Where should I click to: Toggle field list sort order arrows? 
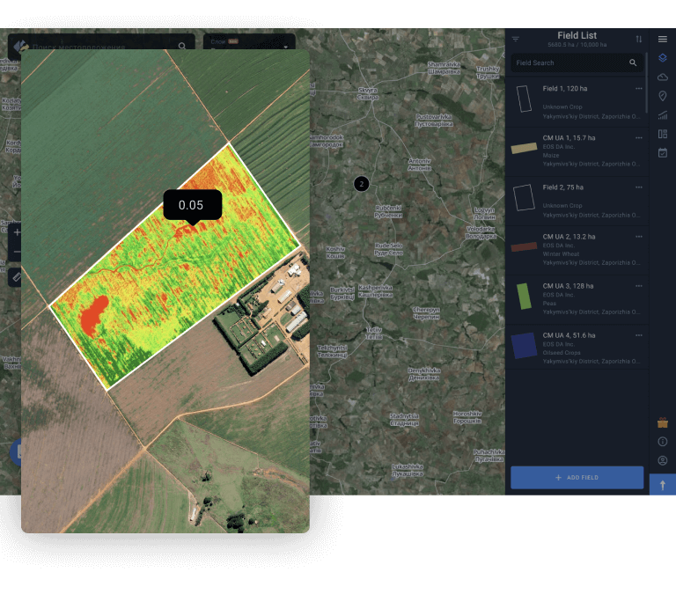638,39
